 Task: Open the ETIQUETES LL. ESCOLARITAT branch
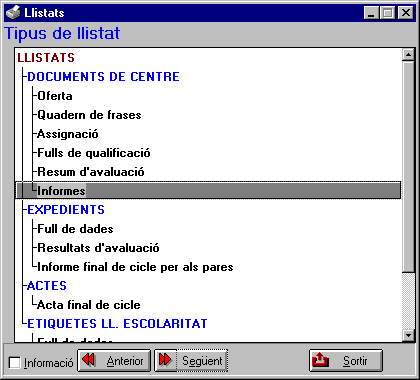click(117, 324)
